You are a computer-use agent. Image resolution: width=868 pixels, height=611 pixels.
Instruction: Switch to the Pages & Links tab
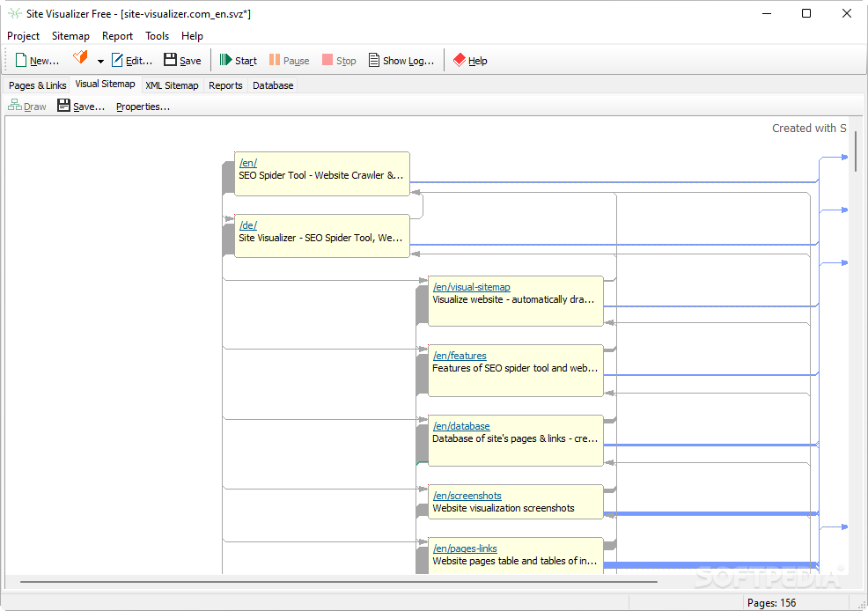[x=37, y=85]
